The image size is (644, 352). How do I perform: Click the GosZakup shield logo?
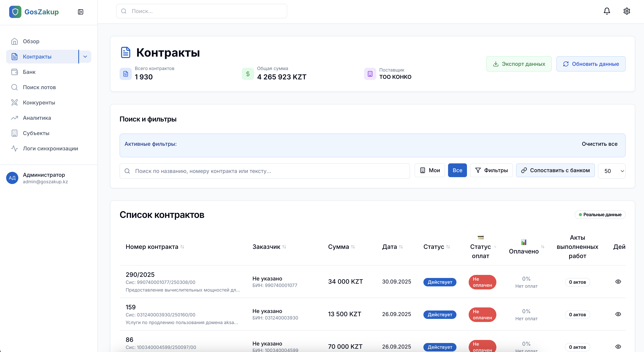pos(15,12)
